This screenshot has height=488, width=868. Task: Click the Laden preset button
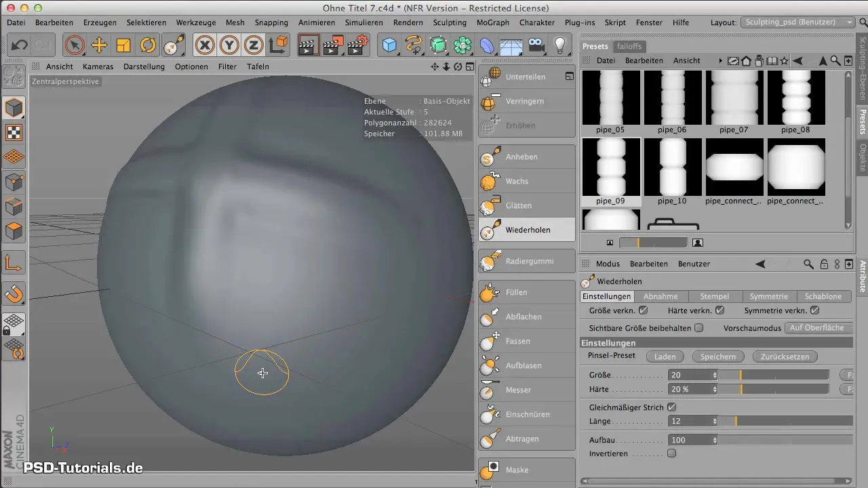tap(665, 357)
